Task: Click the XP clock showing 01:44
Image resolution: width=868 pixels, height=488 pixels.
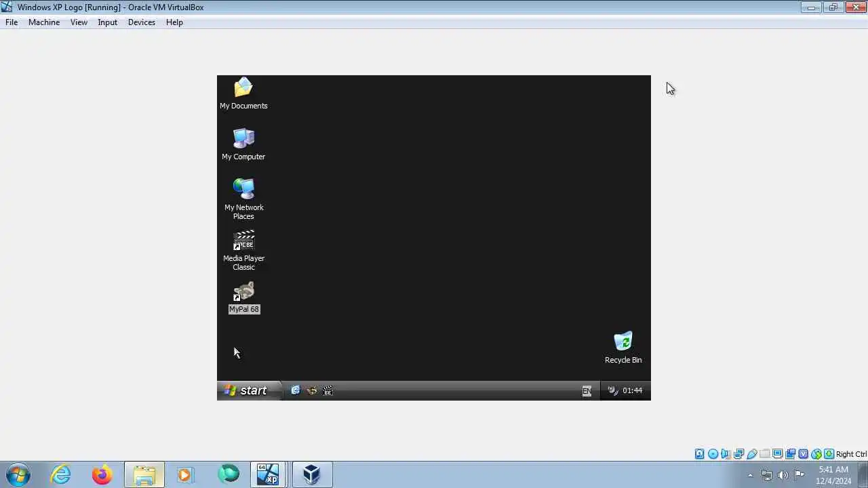Action: 632,390
